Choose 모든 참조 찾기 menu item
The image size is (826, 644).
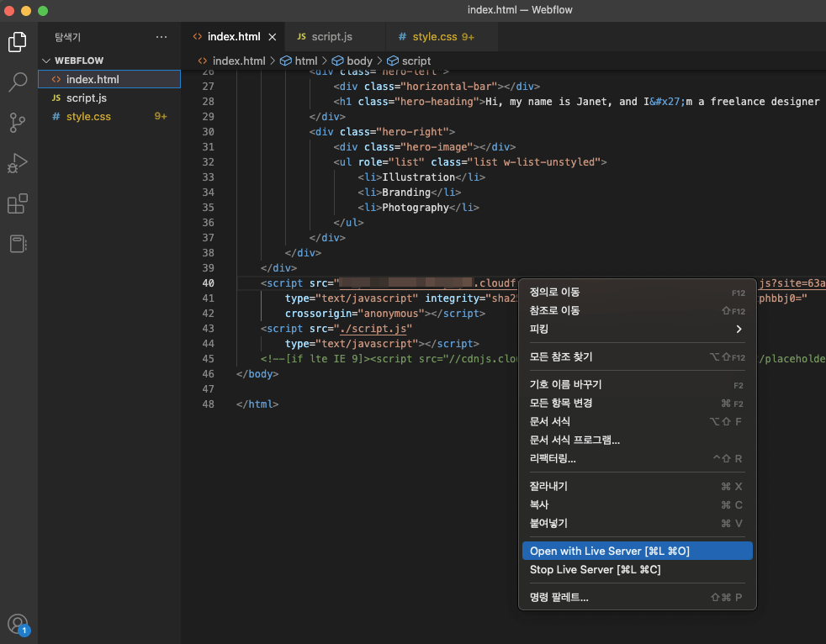638,357
